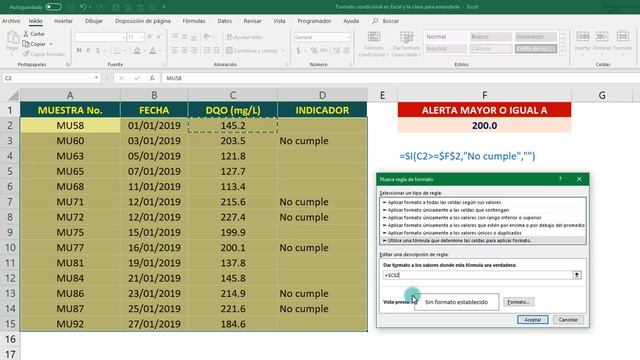Toggle underline S formatting
Viewport: 640px width, 360px height.
point(98,50)
